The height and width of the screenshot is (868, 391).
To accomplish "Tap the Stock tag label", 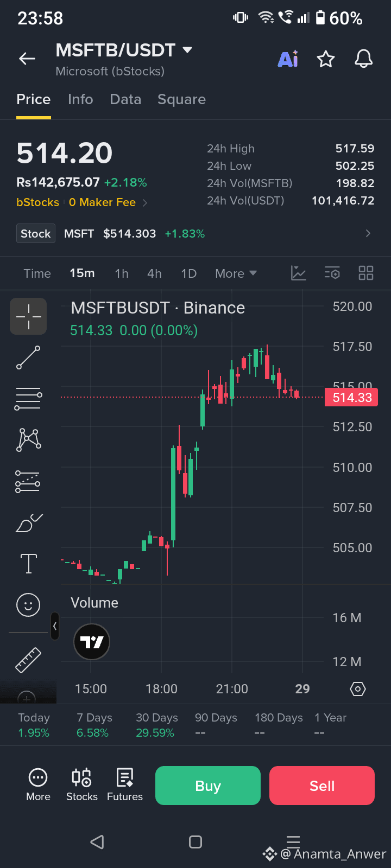I will point(36,233).
